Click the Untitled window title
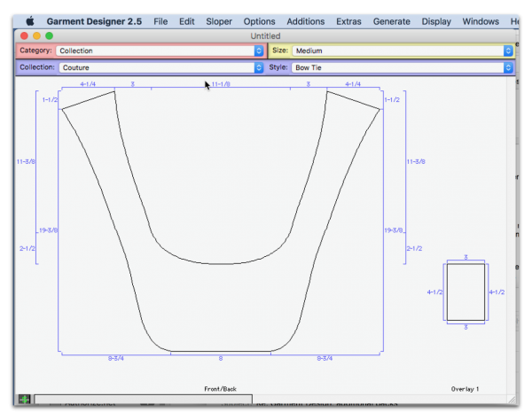Image resolution: width=532 pixels, height=420 pixels. coord(265,36)
